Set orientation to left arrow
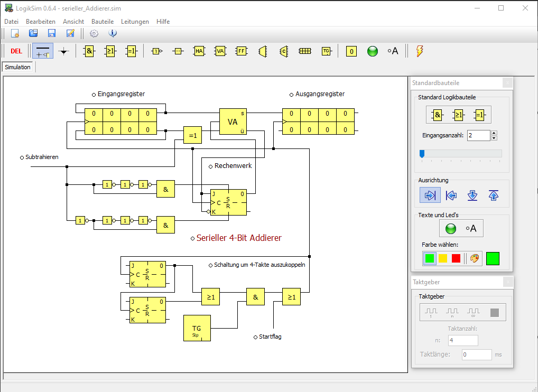This screenshot has height=392, width=538. [x=451, y=195]
